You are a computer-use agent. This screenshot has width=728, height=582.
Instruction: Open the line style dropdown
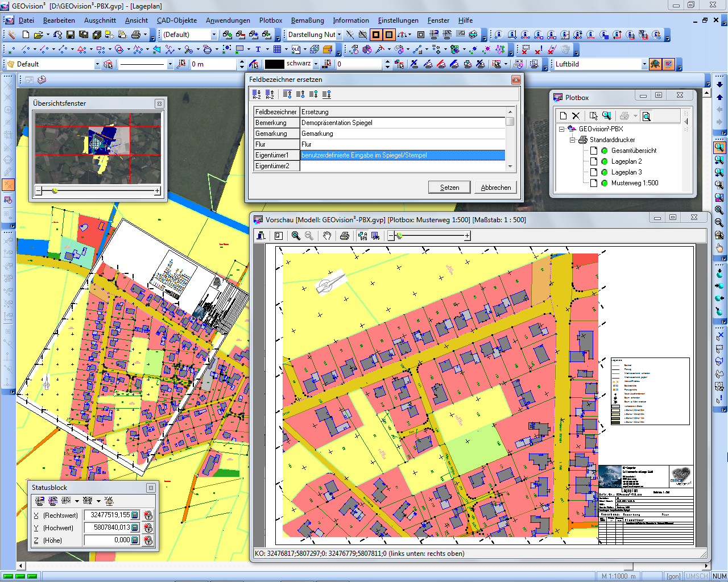[x=170, y=64]
